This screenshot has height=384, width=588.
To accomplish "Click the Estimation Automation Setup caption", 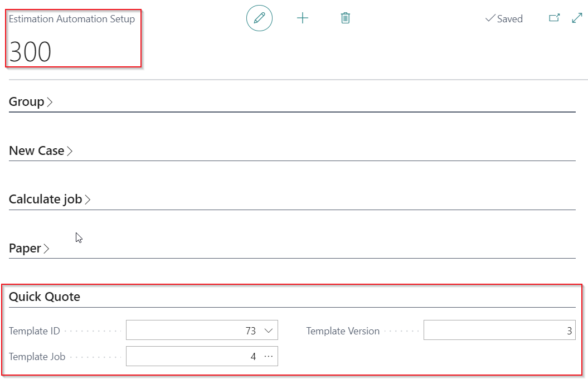I will click(x=72, y=19).
